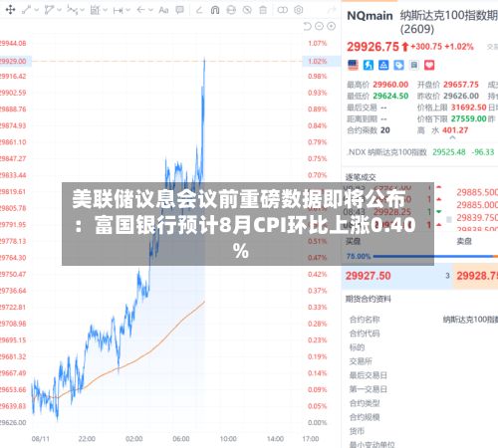Click the blue tag label icon

398,65
